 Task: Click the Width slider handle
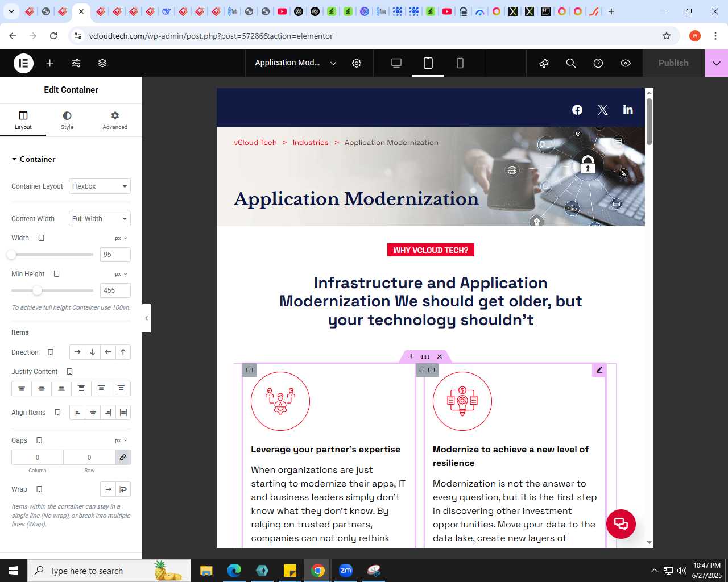tap(11, 255)
